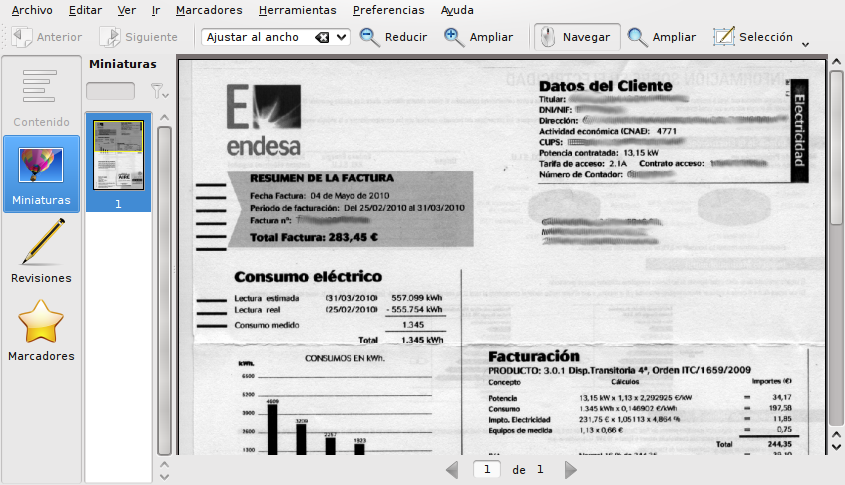Click the 'Facturación' heading
The height and width of the screenshot is (485, 845).
(534, 356)
